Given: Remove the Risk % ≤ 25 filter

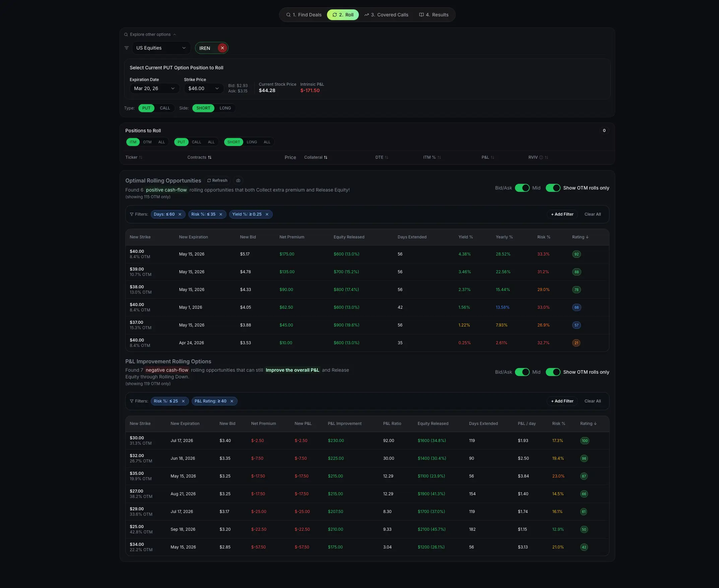Looking at the screenshot, I should [183, 401].
